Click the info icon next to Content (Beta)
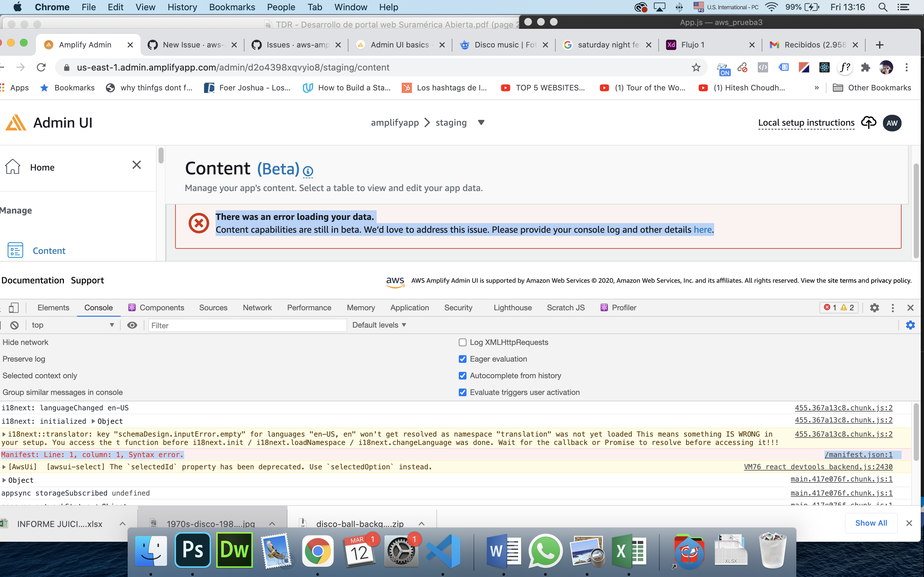The width and height of the screenshot is (924, 577). (x=308, y=171)
